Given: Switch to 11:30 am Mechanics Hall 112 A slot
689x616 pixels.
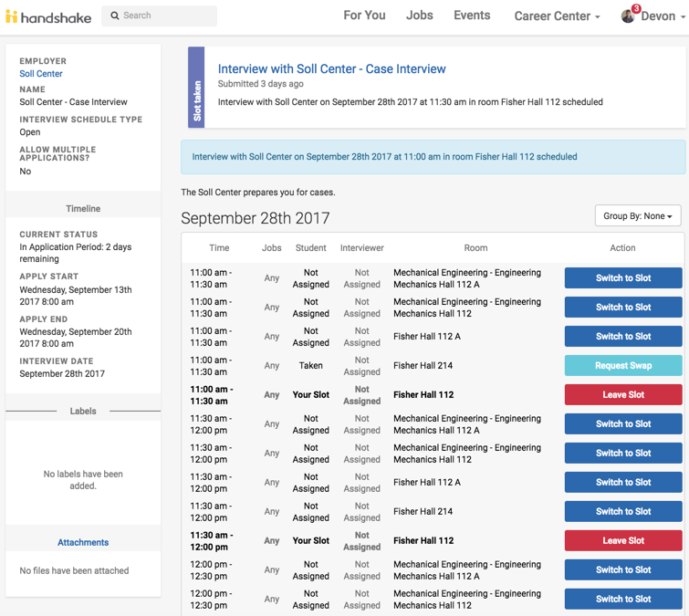Looking at the screenshot, I should click(623, 424).
